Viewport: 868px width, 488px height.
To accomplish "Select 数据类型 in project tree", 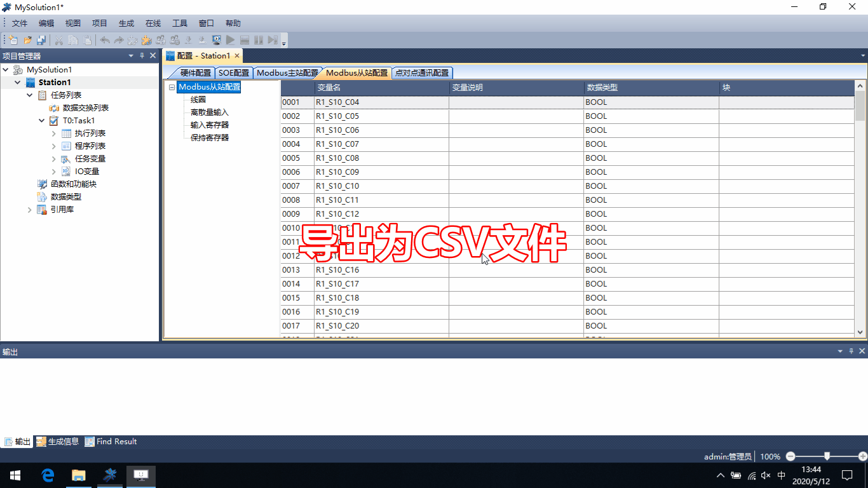I will 65,196.
